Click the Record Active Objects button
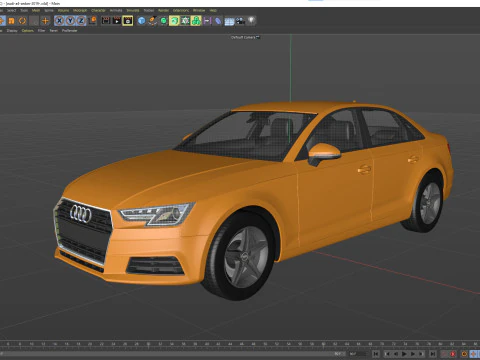The width and height of the screenshot is (480, 360). click(444, 354)
